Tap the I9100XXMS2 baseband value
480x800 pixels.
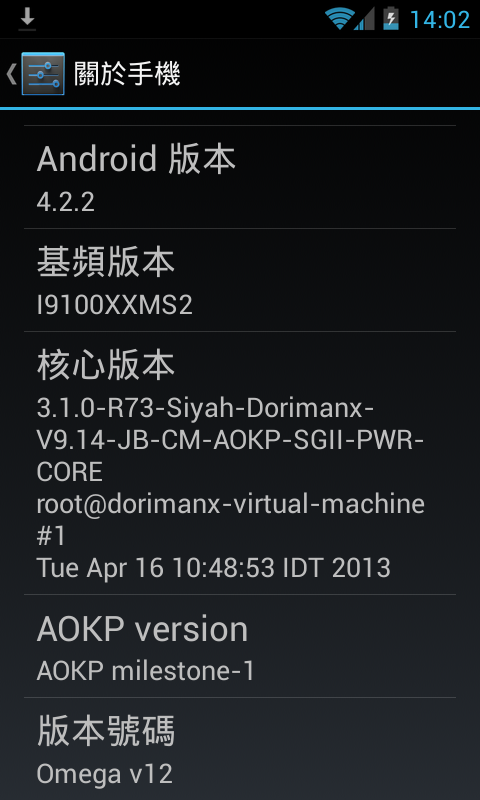114,306
